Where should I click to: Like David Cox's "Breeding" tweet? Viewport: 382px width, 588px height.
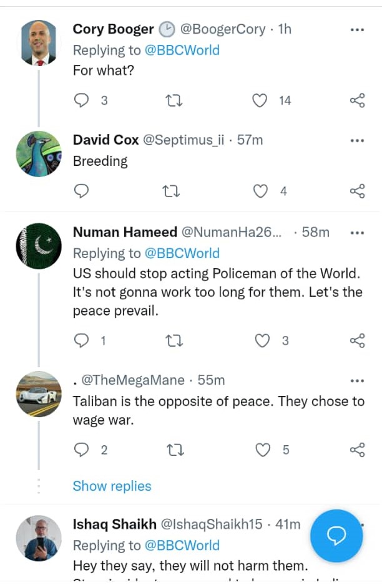click(x=260, y=191)
